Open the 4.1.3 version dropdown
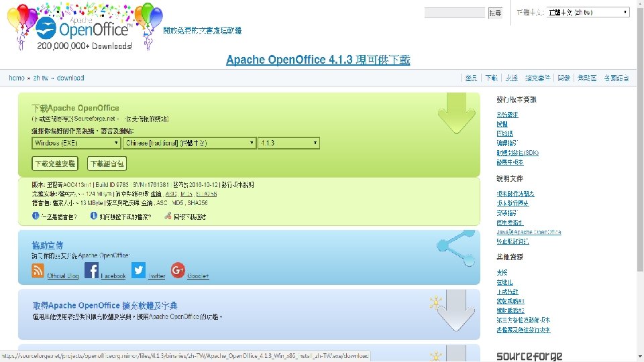The height and width of the screenshot is (362, 644). (x=288, y=143)
